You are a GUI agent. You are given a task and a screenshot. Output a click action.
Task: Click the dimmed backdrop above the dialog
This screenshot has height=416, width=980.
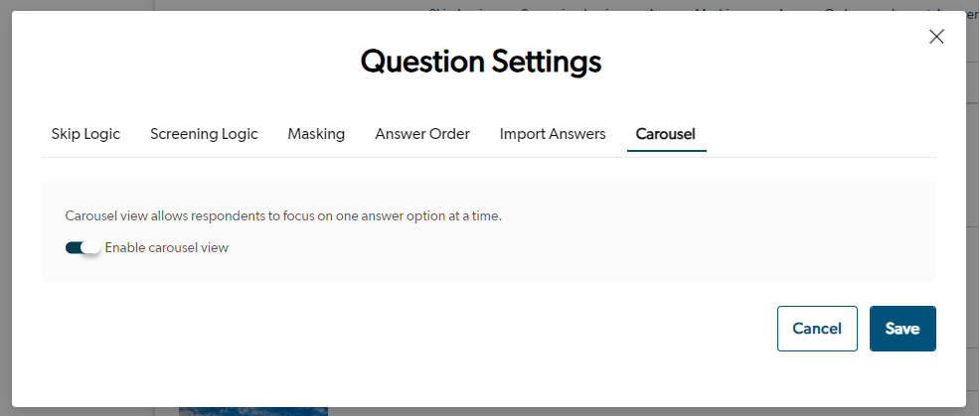(x=298, y=6)
